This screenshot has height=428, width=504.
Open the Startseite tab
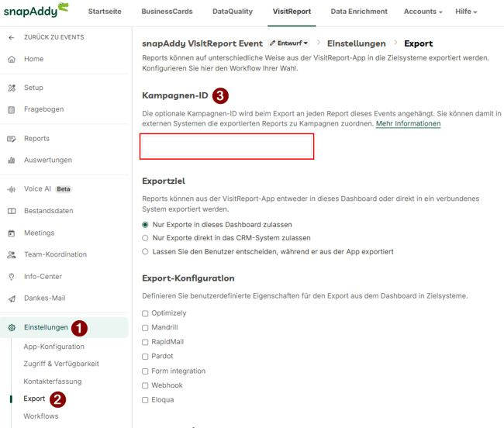(x=105, y=12)
